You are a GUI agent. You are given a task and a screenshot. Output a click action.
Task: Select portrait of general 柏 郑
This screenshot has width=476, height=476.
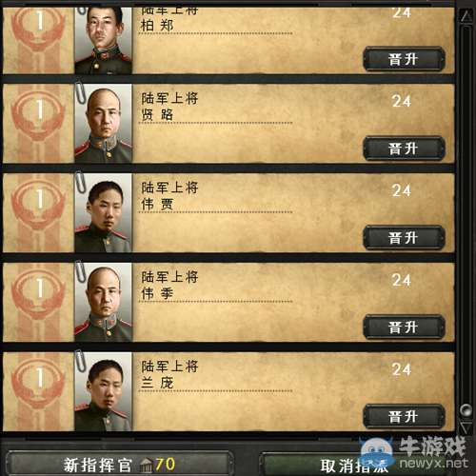[103, 41]
